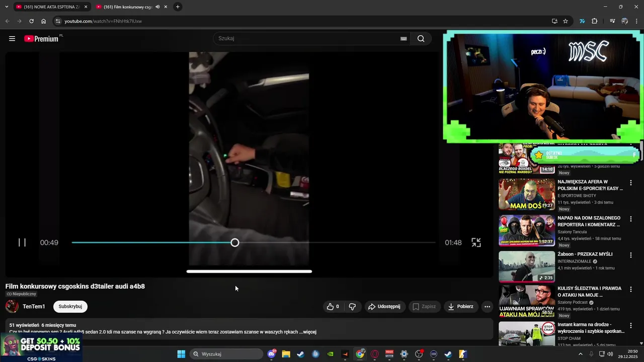644x362 pixels.
Task: Open Chrome icon in the taskbar
Action: [360, 354]
